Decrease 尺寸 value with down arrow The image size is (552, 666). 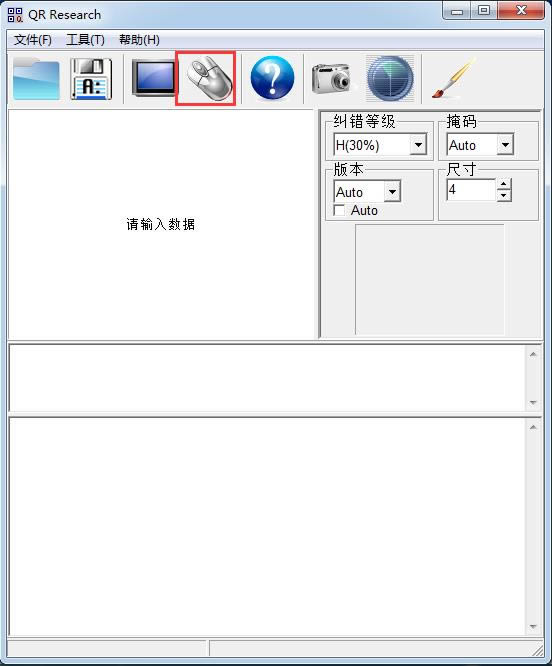click(x=504, y=195)
